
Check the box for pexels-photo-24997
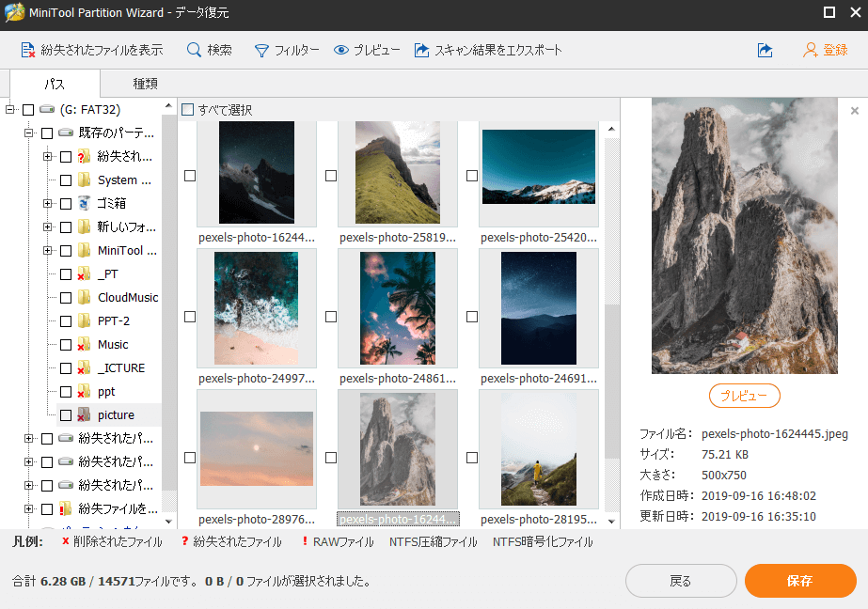tap(190, 317)
